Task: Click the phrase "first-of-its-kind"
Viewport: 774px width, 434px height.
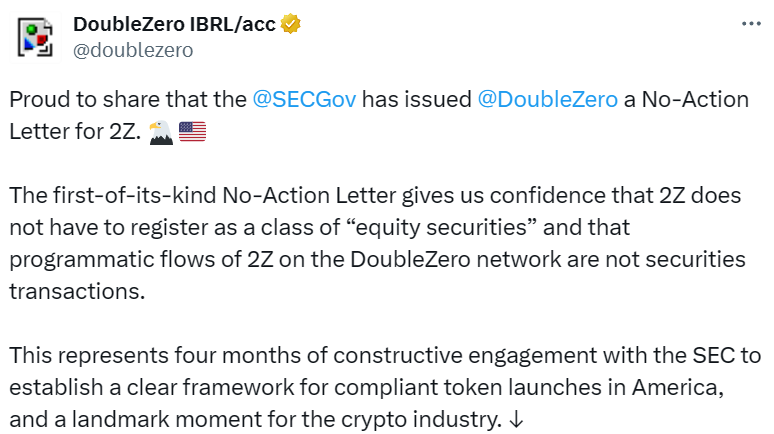Action: click(x=113, y=197)
